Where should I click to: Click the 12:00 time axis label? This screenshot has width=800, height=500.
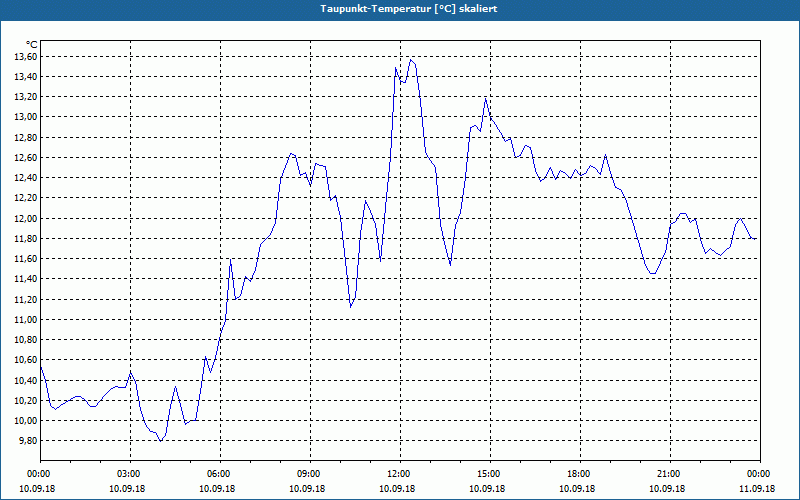tap(400, 474)
